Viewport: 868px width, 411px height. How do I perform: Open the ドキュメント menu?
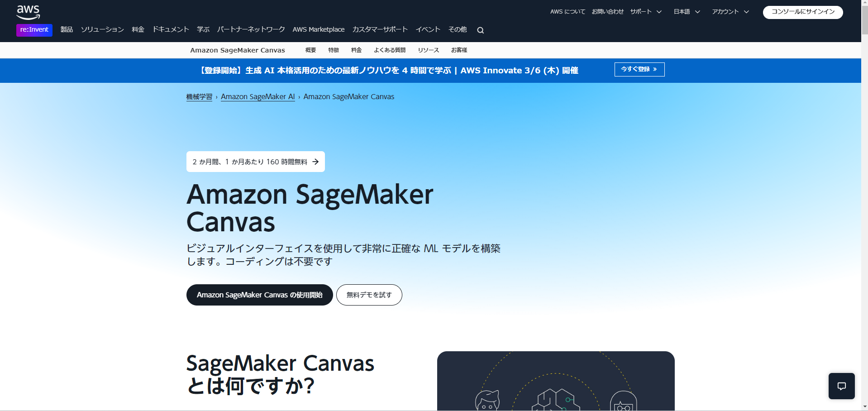171,29
